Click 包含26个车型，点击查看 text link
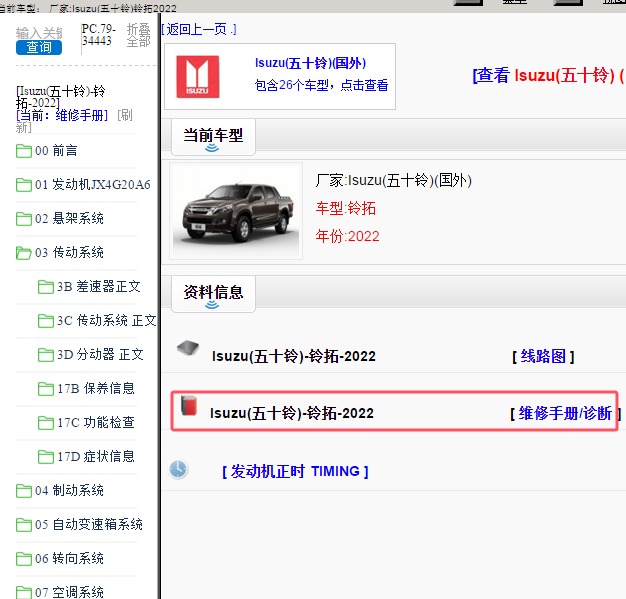Viewport: 626px width, 599px height. click(321, 85)
